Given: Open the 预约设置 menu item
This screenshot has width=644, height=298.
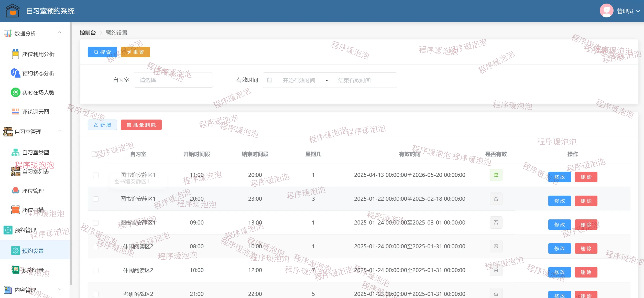Looking at the screenshot, I should [33, 251].
